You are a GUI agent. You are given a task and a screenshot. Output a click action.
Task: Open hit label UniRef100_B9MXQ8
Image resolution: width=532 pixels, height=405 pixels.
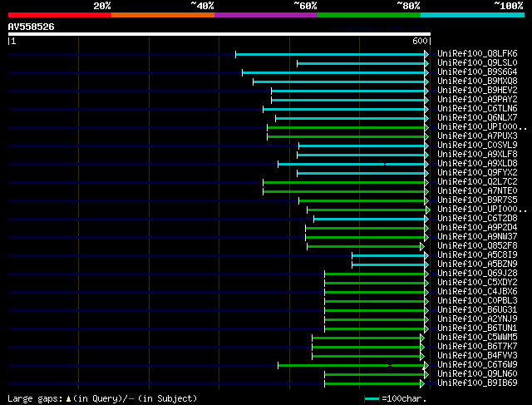click(x=477, y=81)
